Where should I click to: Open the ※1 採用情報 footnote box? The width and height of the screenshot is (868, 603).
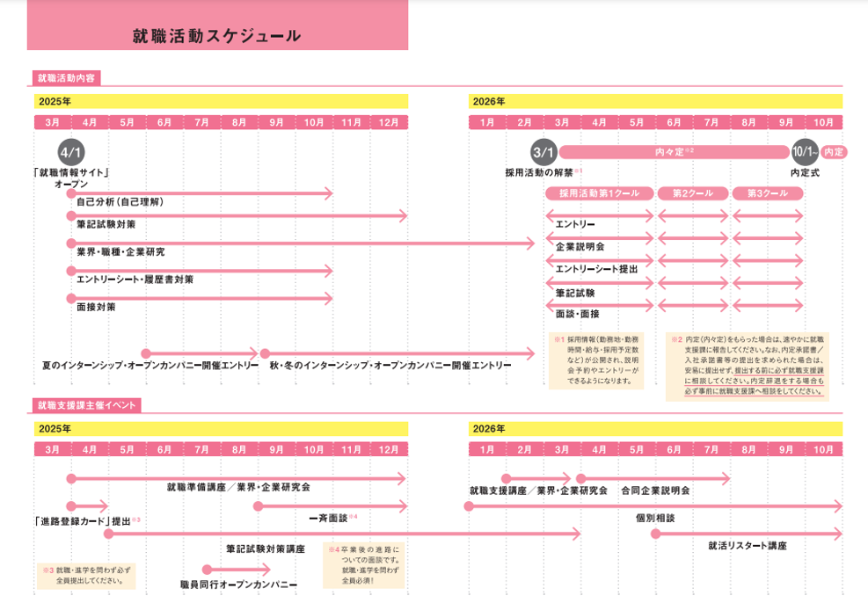click(596, 360)
